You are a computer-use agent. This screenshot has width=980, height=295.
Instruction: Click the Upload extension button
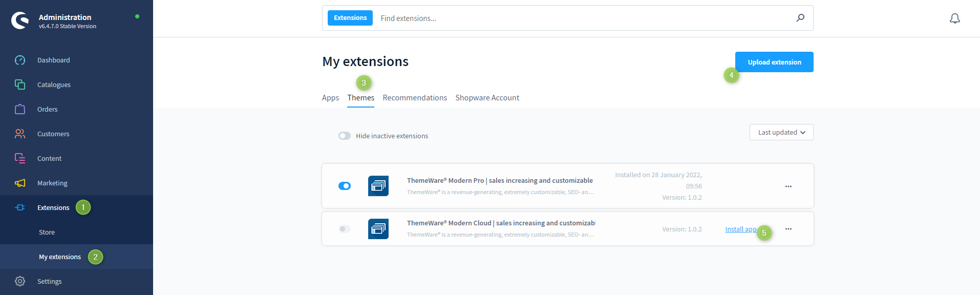tap(774, 62)
